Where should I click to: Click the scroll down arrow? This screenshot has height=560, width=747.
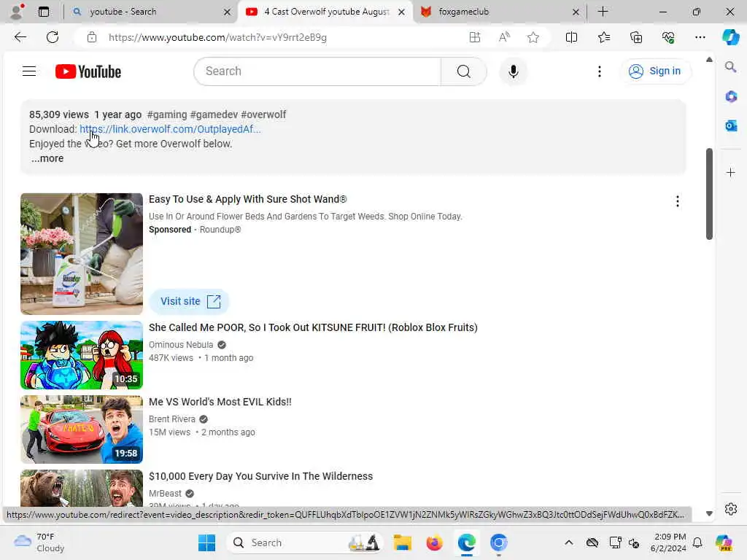click(x=709, y=513)
